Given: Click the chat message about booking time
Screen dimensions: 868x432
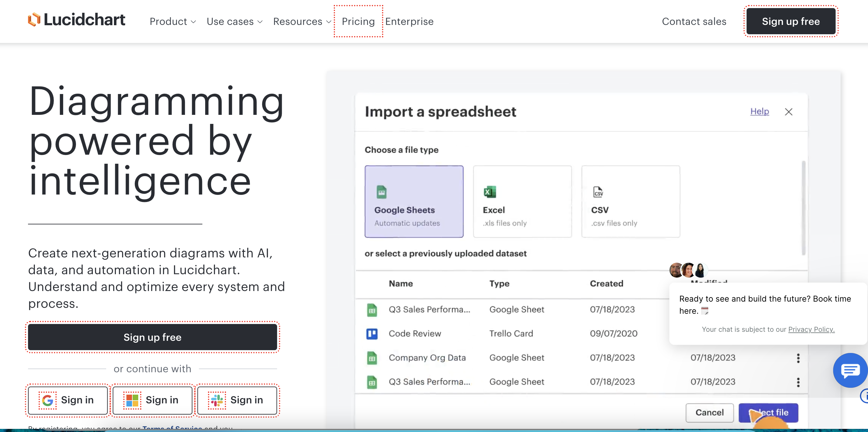Looking at the screenshot, I should (x=765, y=305).
